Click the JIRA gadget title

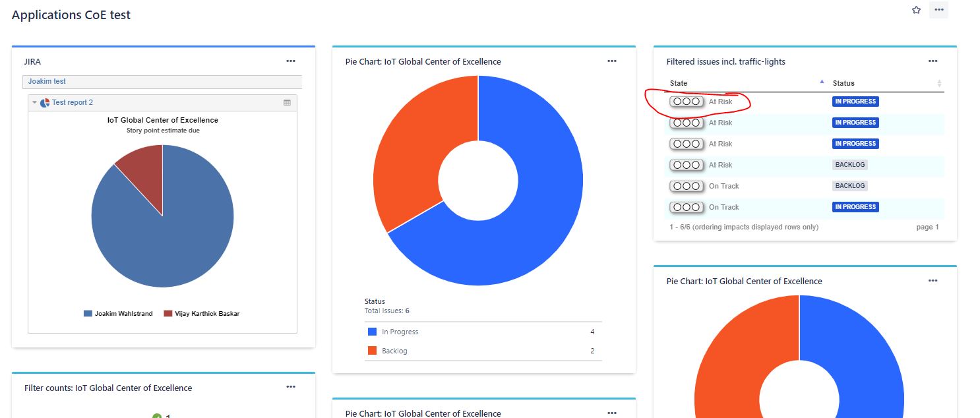pos(32,61)
